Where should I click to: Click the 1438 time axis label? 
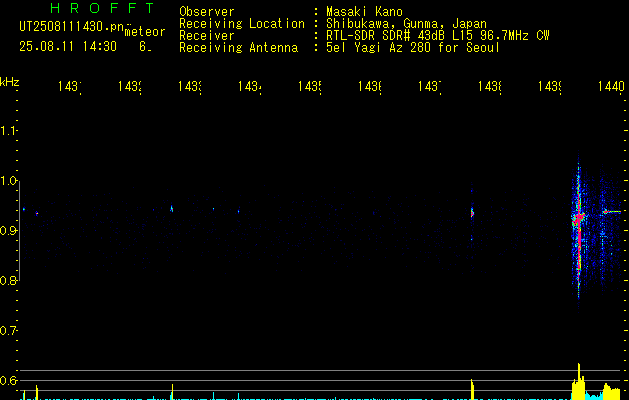click(490, 86)
